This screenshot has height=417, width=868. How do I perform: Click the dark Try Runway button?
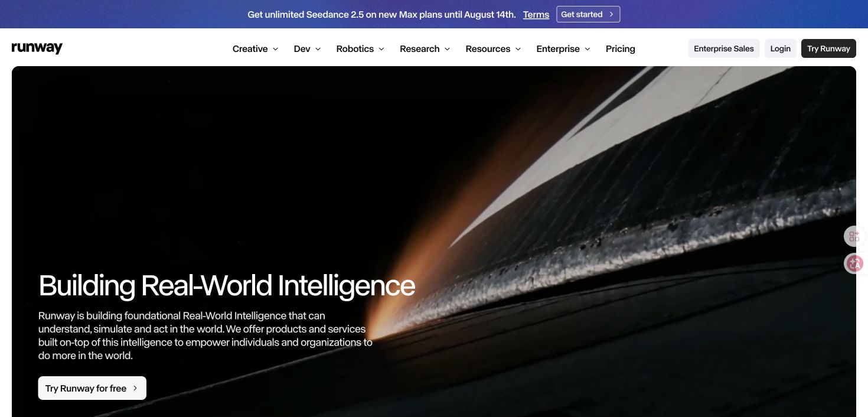point(828,48)
